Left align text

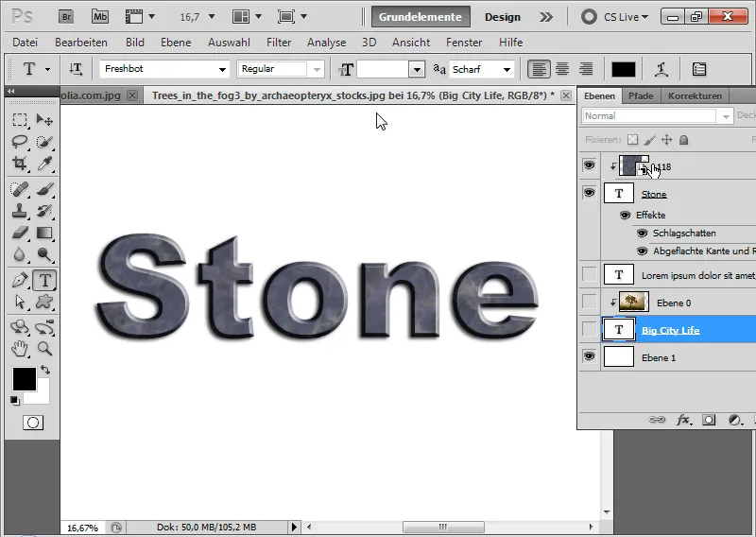(x=538, y=69)
